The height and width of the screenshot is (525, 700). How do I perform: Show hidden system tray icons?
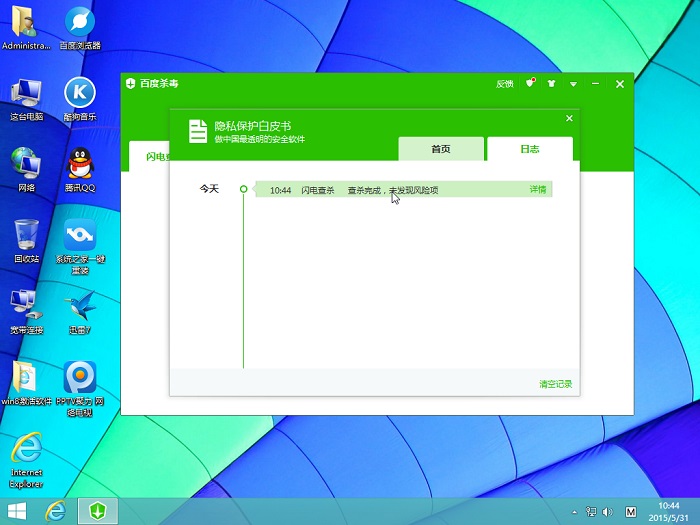tap(575, 512)
